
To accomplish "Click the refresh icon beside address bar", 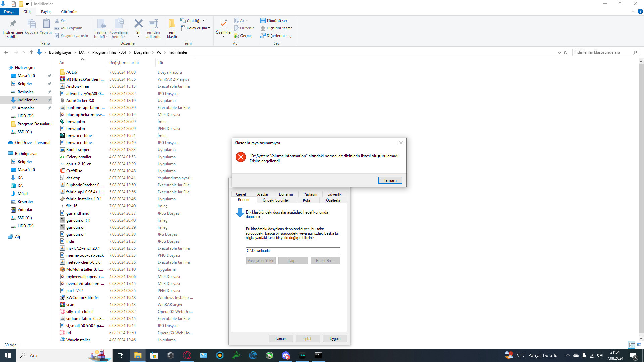I will coord(566,52).
